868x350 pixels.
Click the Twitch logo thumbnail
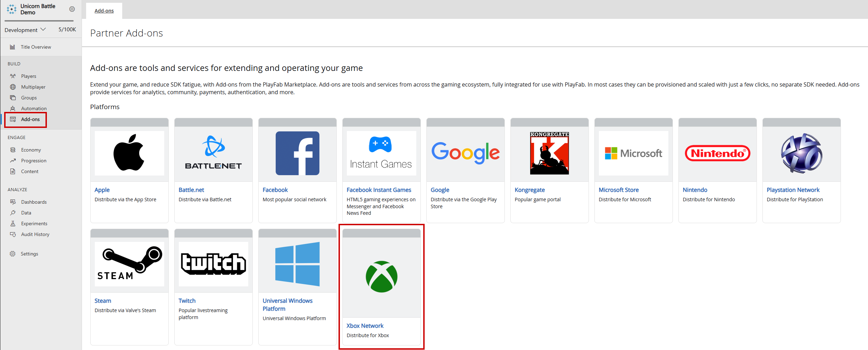click(x=214, y=264)
